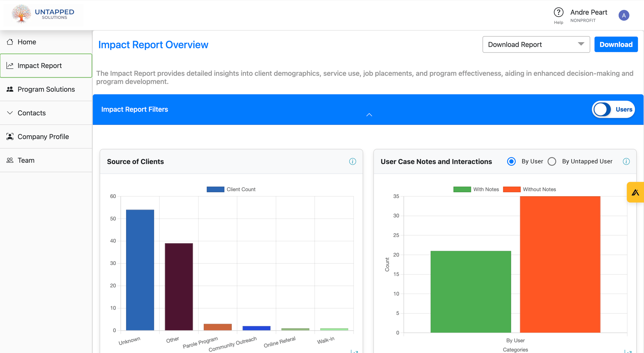
Task: Click the user avatar circle labeled A
Action: pyautogui.click(x=624, y=15)
